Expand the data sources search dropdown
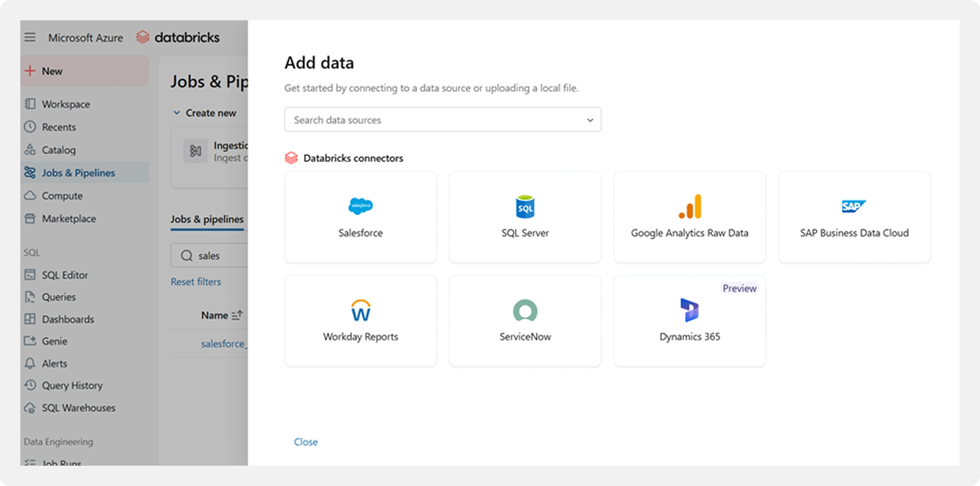Viewport: 980px width, 486px height. [x=590, y=120]
